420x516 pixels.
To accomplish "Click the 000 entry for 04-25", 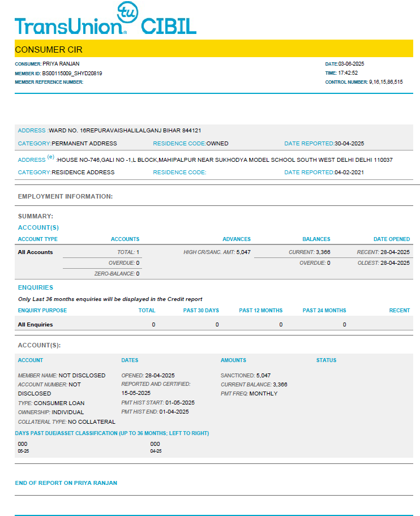I will (x=155, y=444).
